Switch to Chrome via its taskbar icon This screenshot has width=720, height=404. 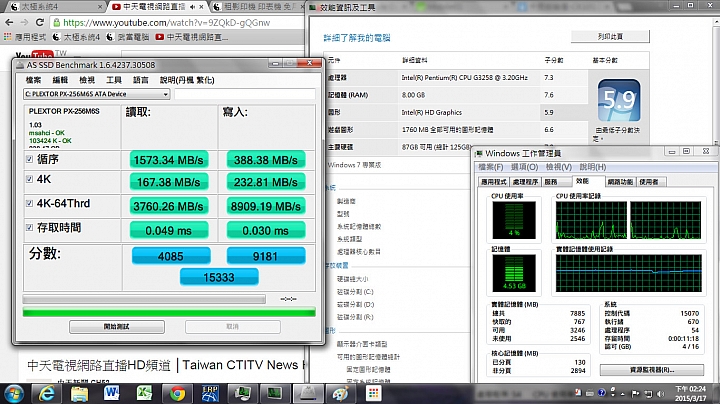click(177, 394)
